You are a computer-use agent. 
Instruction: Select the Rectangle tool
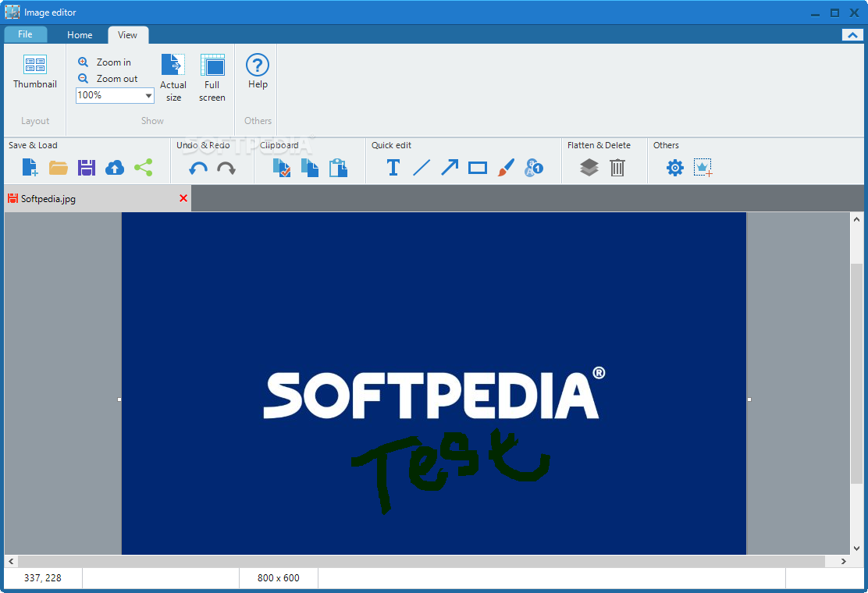(x=477, y=168)
